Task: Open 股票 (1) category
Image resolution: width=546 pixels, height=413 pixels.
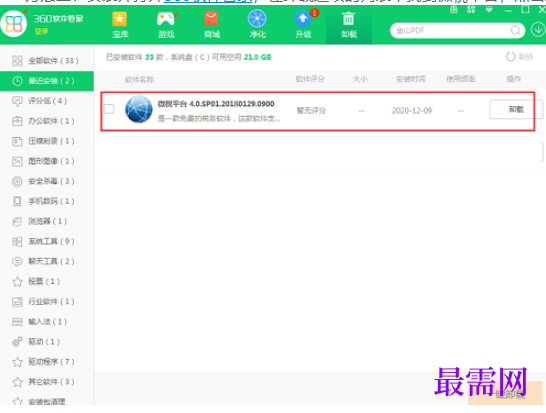Action: pyautogui.click(x=47, y=281)
